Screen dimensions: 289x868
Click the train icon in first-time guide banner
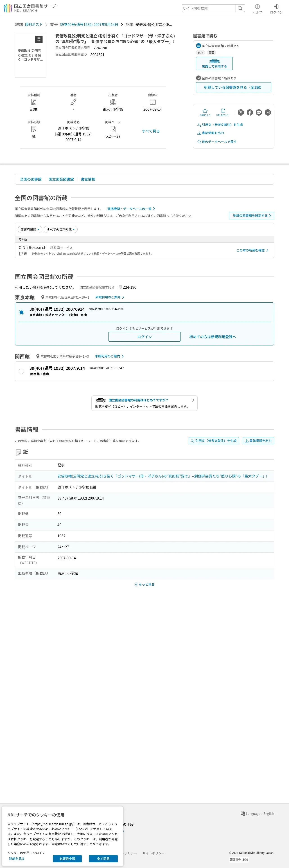[x=101, y=400]
